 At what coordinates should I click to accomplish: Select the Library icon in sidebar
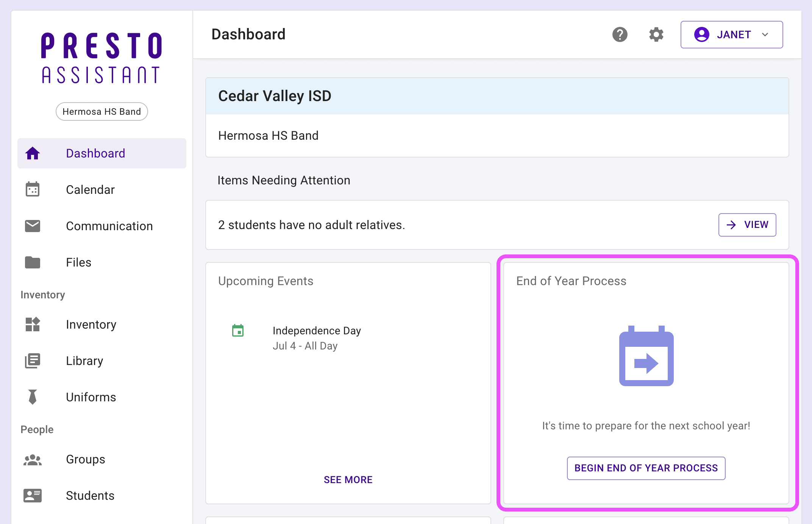pyautogui.click(x=33, y=360)
